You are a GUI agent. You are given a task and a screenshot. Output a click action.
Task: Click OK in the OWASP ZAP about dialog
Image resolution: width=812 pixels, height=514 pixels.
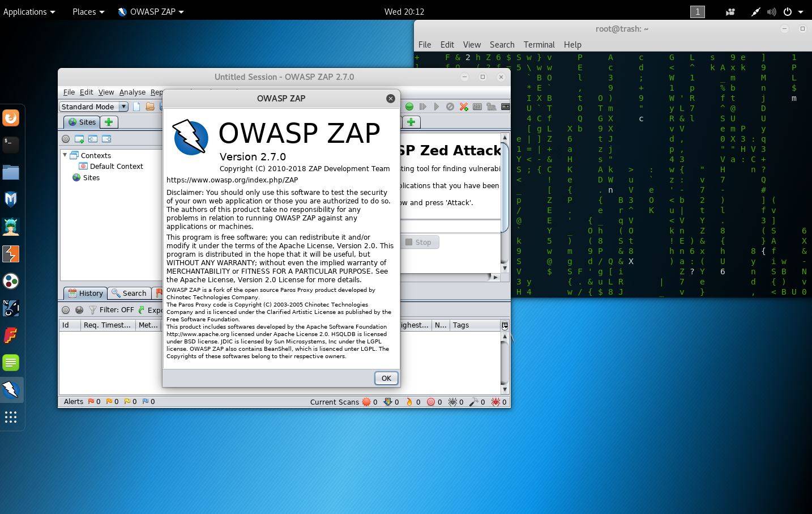coord(386,378)
